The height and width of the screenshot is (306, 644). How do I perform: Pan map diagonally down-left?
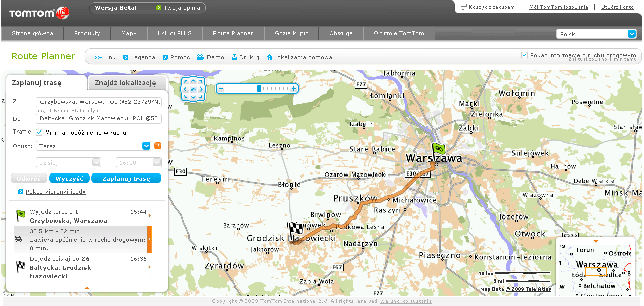(x=186, y=97)
